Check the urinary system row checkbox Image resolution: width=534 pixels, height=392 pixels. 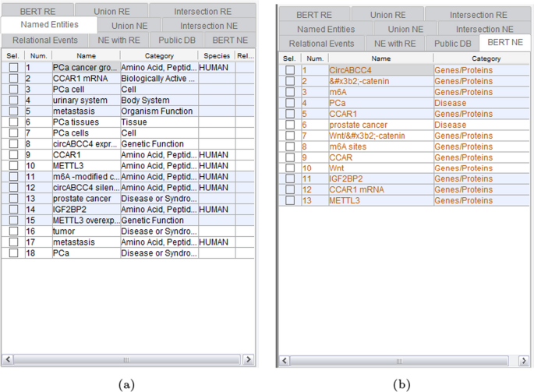[13, 100]
